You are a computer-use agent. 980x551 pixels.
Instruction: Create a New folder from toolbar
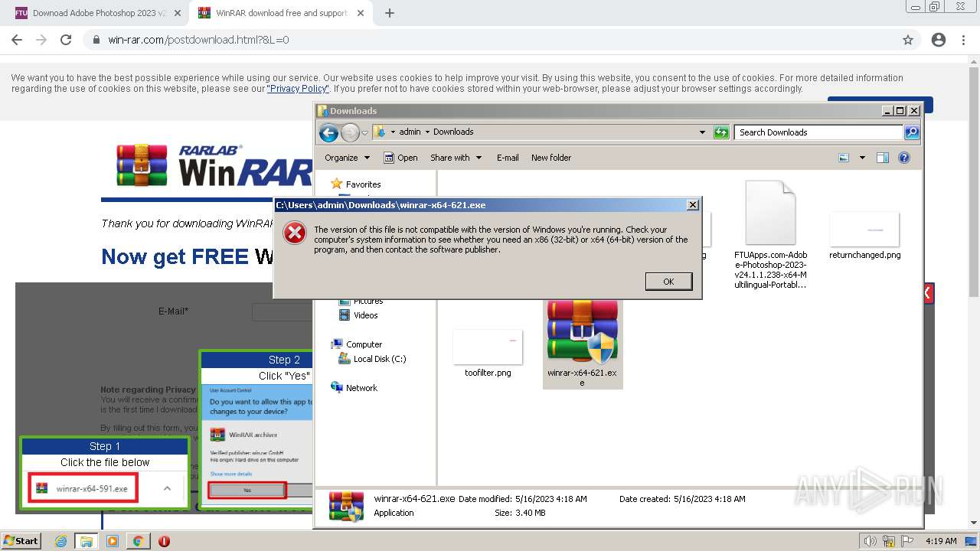[x=551, y=158]
